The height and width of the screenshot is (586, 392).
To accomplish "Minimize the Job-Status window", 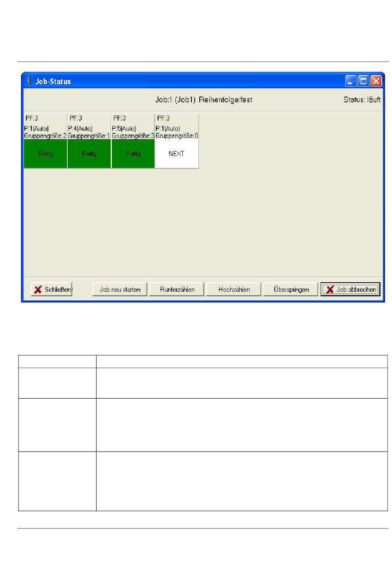I will click(x=350, y=81).
